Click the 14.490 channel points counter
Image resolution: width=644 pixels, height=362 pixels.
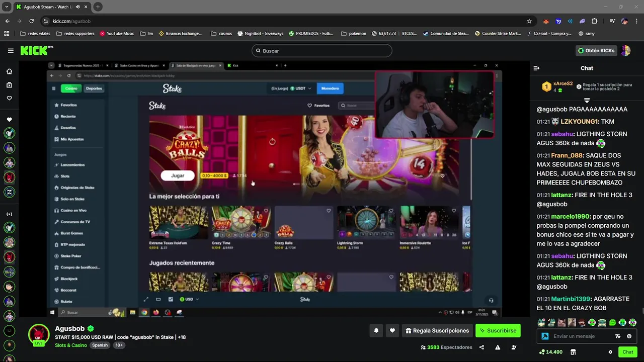tap(550, 352)
